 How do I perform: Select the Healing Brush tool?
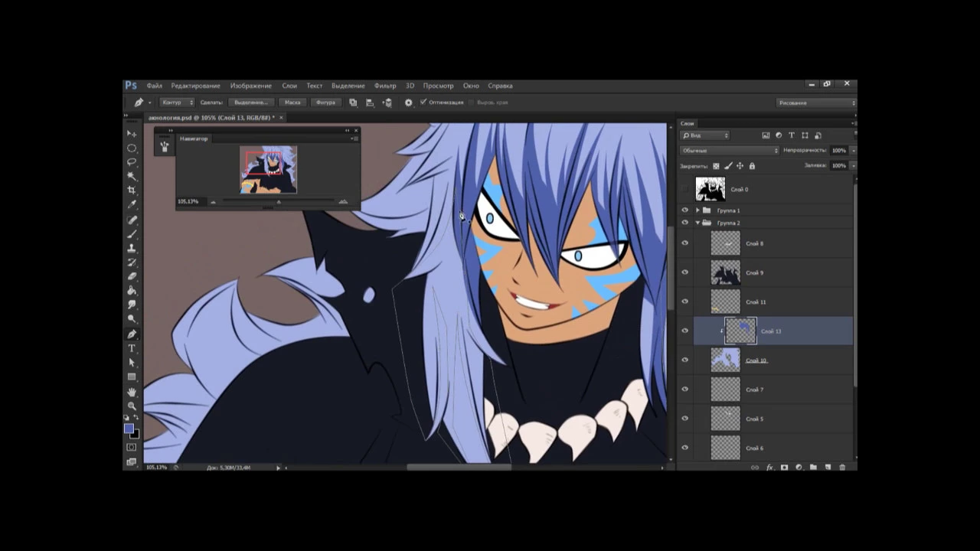point(132,220)
